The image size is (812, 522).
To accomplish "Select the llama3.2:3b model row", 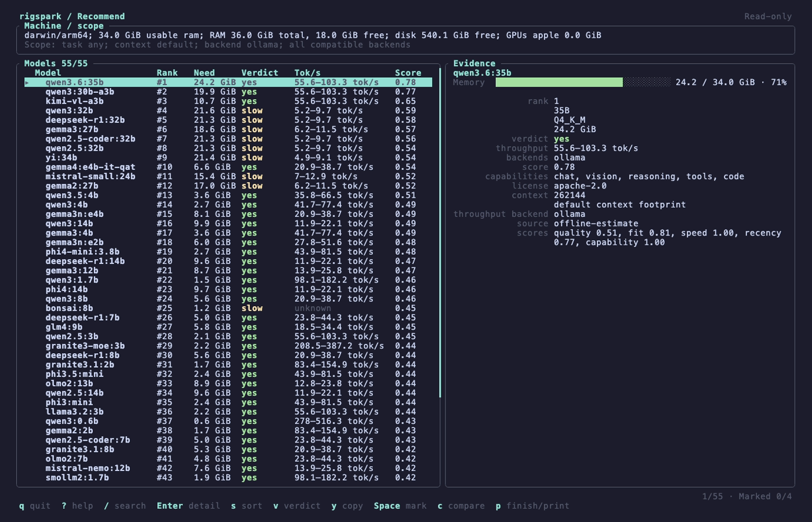I will tap(228, 412).
